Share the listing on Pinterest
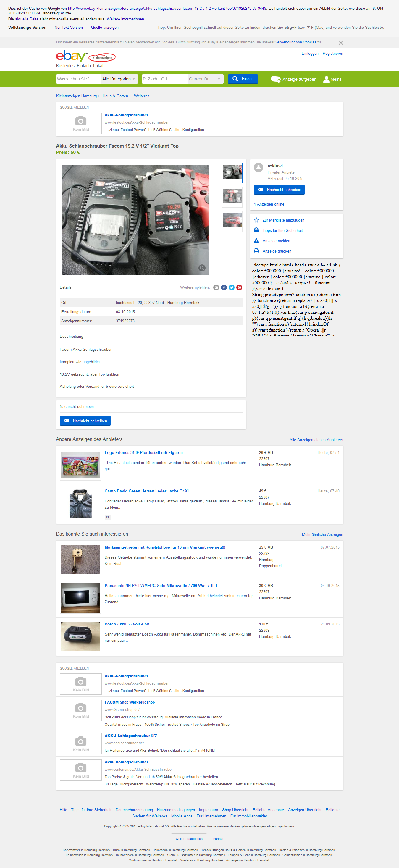The width and height of the screenshot is (399, 868). coord(239,287)
